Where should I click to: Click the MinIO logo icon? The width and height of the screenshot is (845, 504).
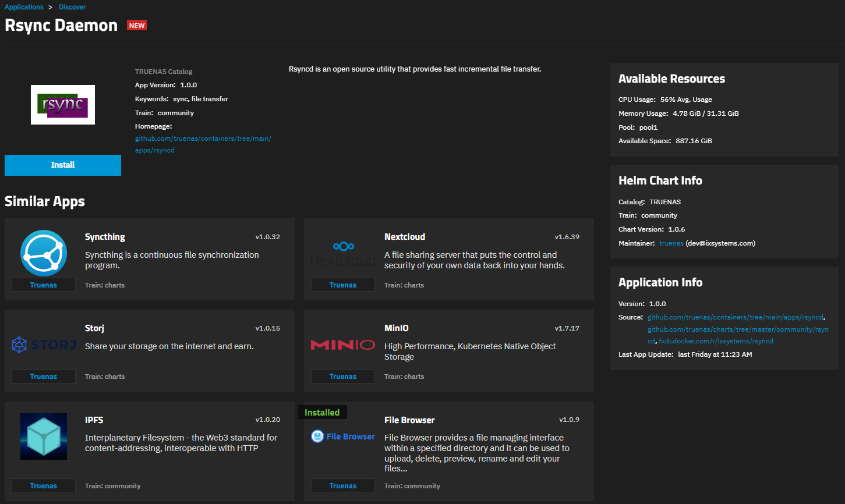[x=343, y=345]
